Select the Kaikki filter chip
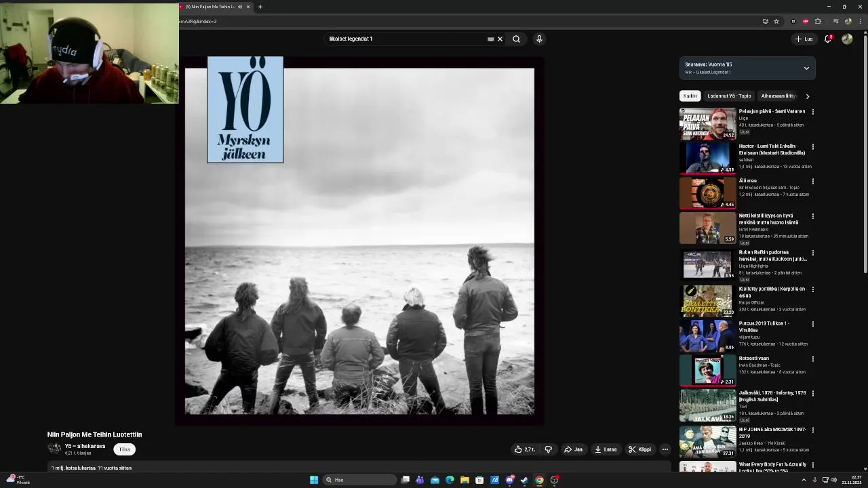868x488 pixels. click(690, 96)
